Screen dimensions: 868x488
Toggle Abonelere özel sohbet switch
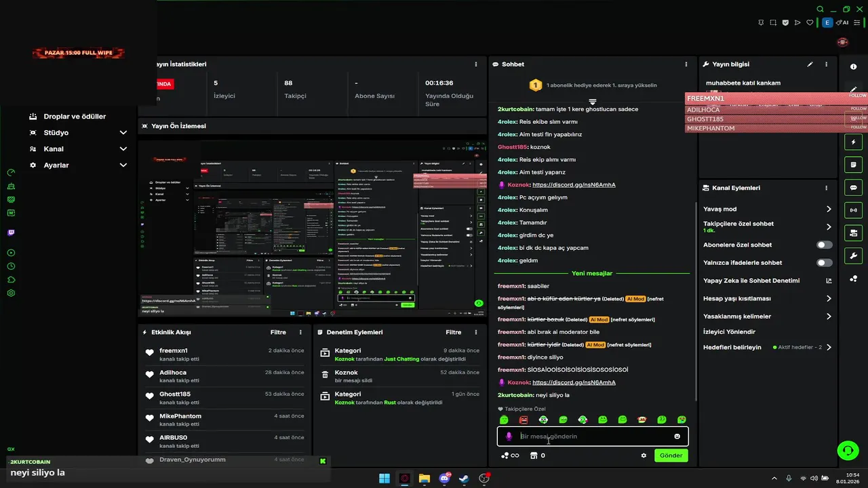[825, 245]
